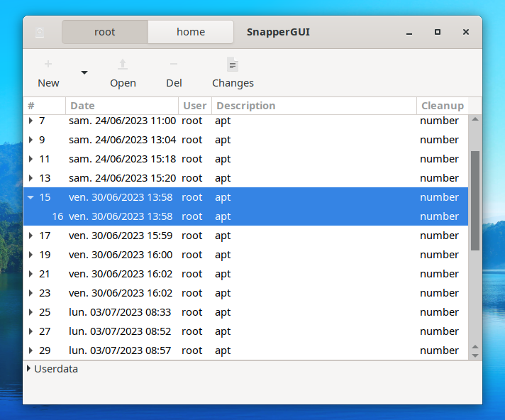Click the Open snapshot upload icon

(123, 65)
